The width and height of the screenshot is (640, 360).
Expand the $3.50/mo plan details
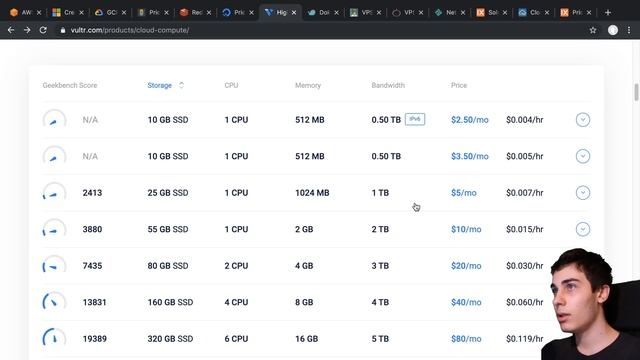(x=583, y=156)
